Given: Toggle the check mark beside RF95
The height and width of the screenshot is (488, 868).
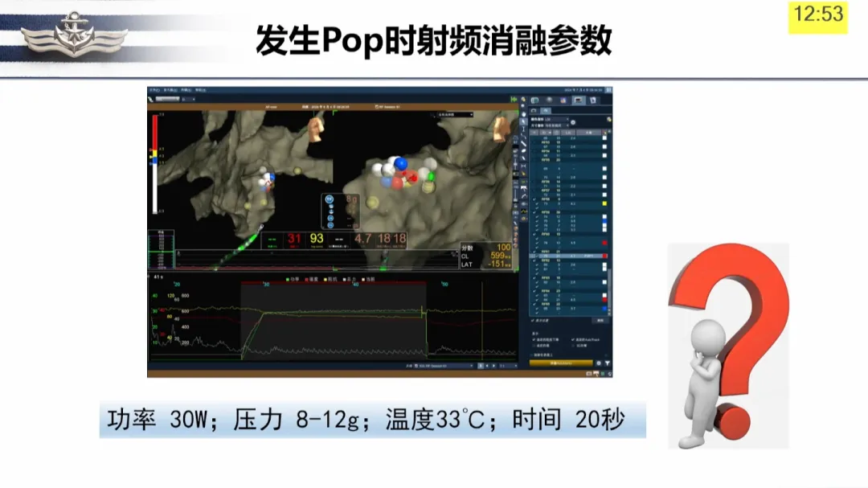Looking at the screenshot, I should [534, 304].
